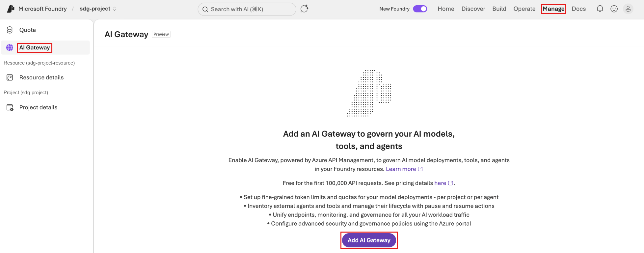Click the AI Gateway globe icon
The image size is (644, 253).
tap(10, 47)
